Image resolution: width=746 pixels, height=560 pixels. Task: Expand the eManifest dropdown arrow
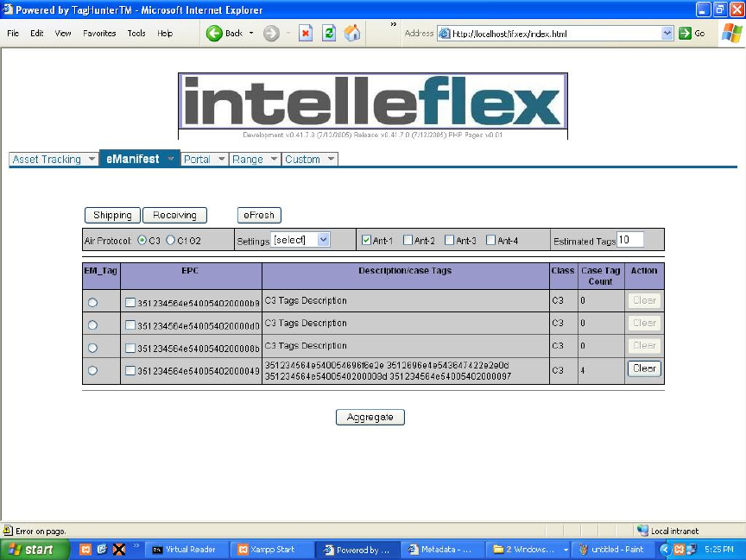(x=170, y=159)
